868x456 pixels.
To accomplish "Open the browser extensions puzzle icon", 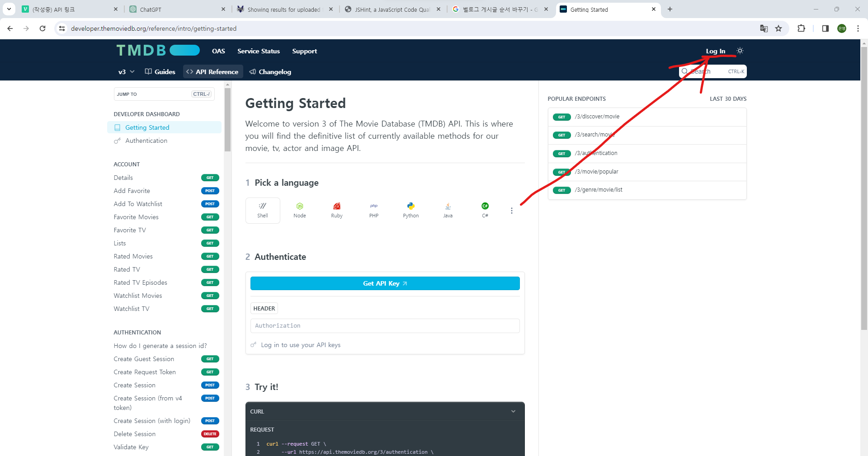I will coord(802,28).
